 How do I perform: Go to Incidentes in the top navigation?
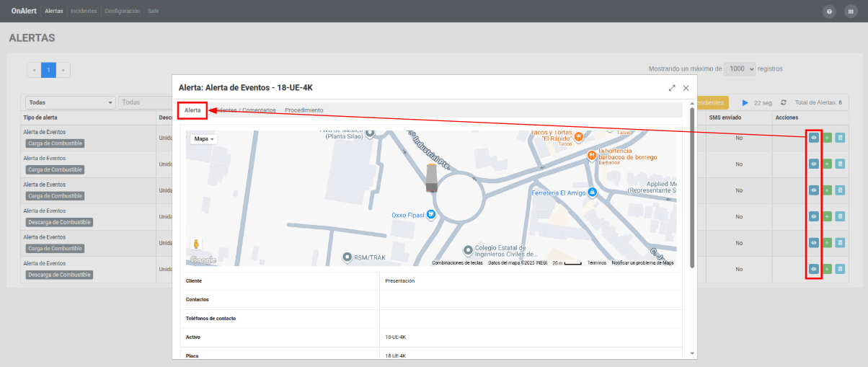(x=84, y=11)
